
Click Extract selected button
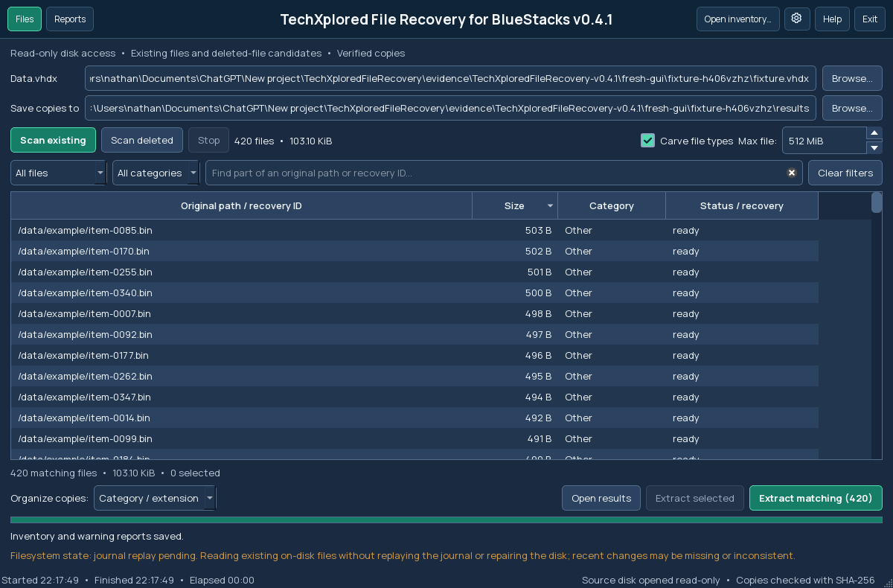coord(695,498)
